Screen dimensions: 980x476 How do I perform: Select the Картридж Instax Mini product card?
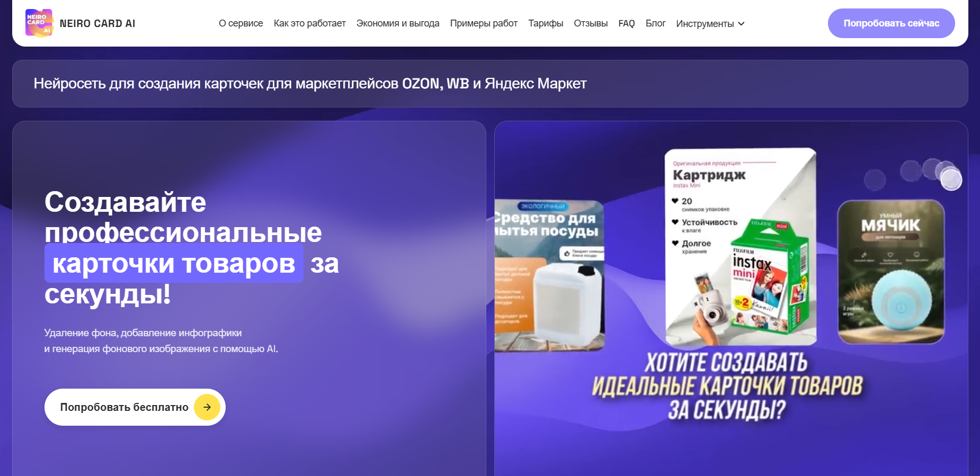[741, 246]
